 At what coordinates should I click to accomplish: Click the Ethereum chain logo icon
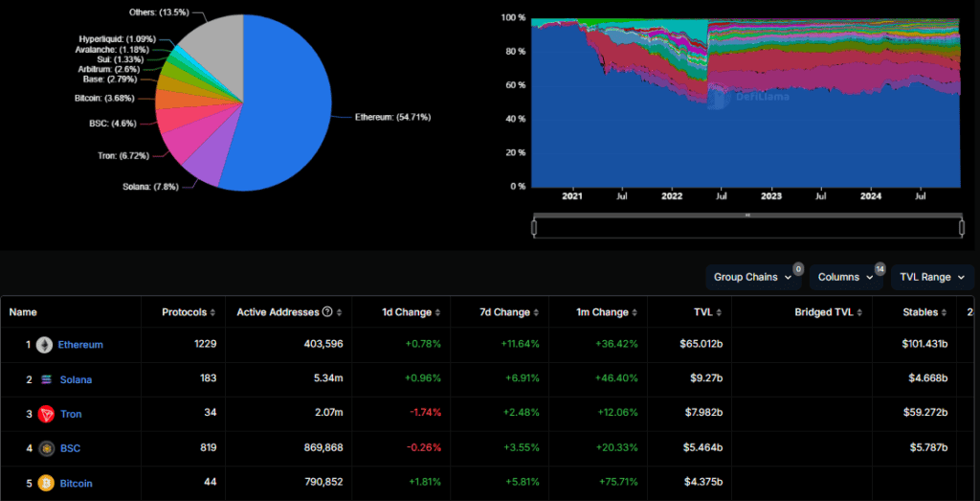click(x=44, y=345)
